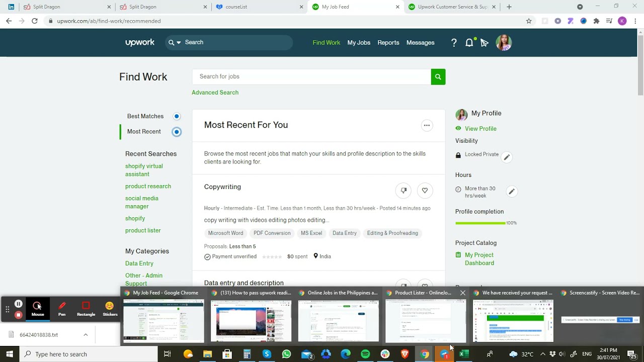Click the Profile completion progress bar
644x362 pixels.
tap(480, 223)
